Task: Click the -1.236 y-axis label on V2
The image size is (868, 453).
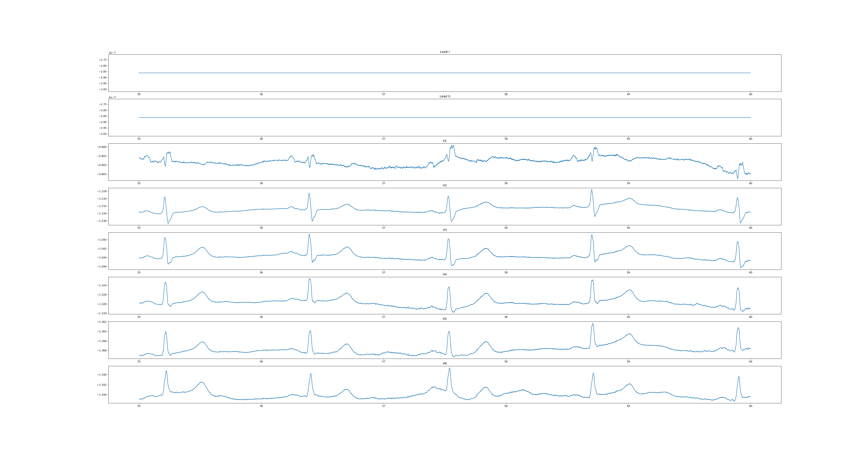Action: 102,221
